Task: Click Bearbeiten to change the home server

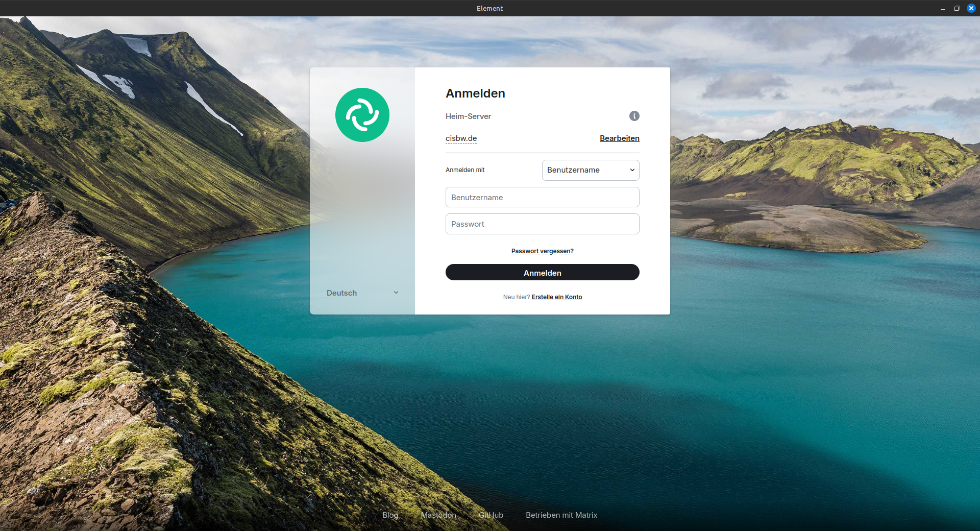Action: tap(619, 138)
